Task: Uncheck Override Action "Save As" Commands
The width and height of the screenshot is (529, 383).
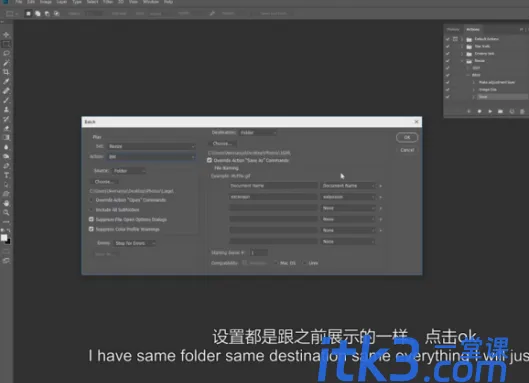Action: (210, 160)
